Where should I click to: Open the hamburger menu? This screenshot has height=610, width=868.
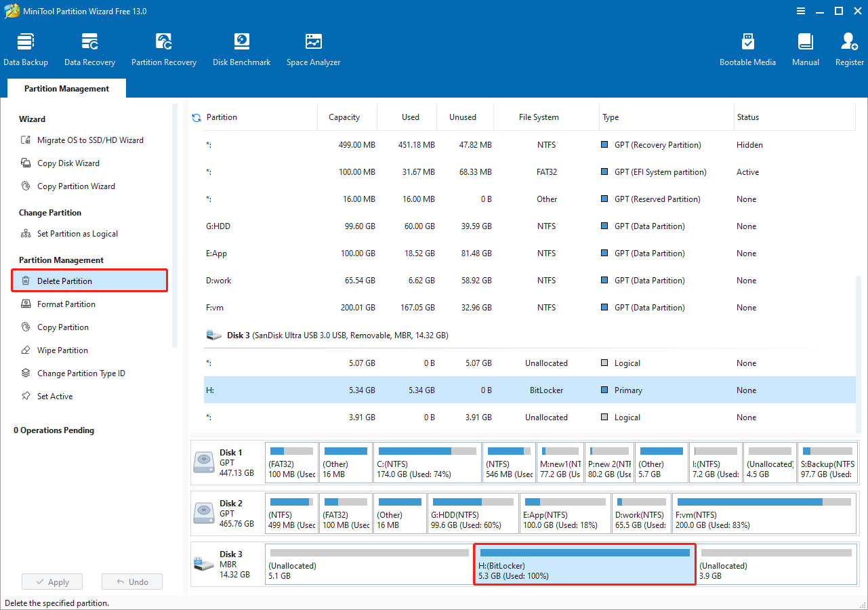pyautogui.click(x=800, y=11)
